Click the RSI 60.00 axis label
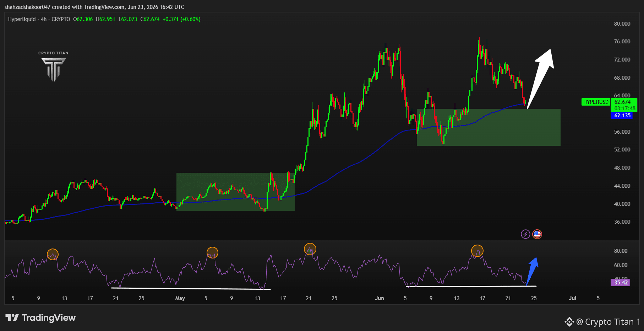Screen dimensions: 644x331 tap(621, 265)
